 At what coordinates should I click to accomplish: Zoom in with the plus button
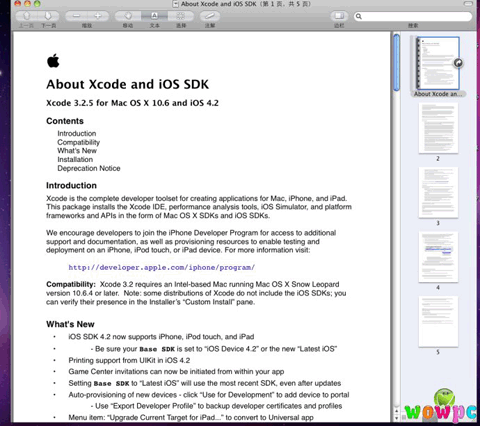98,16
